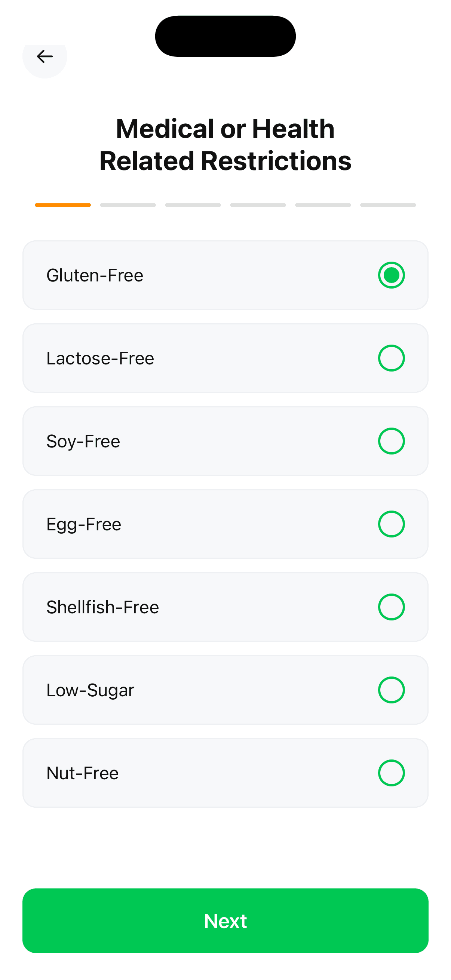Pick the Nut-Free radio button
The width and height of the screenshot is (451, 980).
click(x=391, y=773)
